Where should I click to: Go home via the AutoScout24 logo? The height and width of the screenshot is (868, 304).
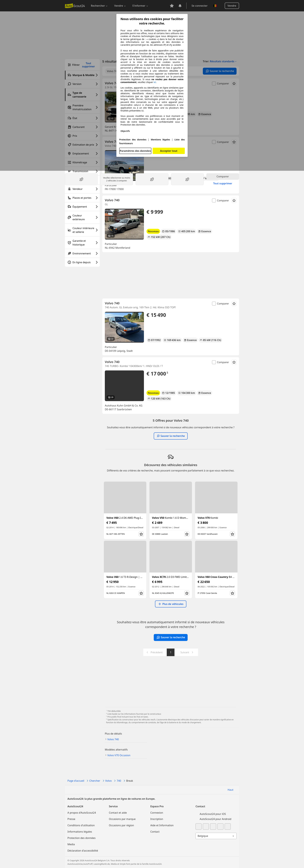(75, 6)
